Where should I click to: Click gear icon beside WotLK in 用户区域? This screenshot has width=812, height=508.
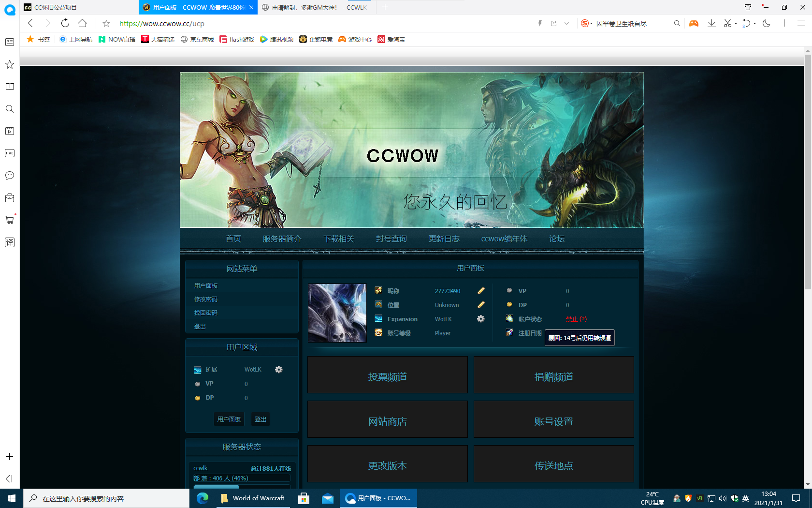pyautogui.click(x=279, y=369)
